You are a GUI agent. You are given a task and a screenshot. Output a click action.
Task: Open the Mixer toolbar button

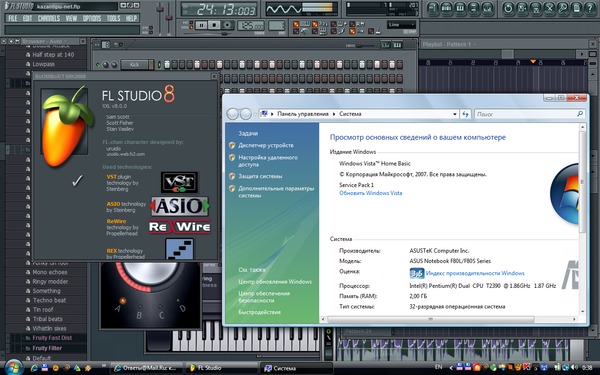pyautogui.click(x=488, y=9)
